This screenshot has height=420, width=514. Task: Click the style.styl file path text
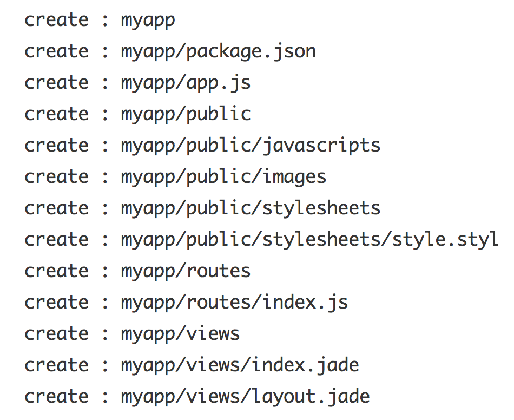pyautogui.click(x=310, y=240)
